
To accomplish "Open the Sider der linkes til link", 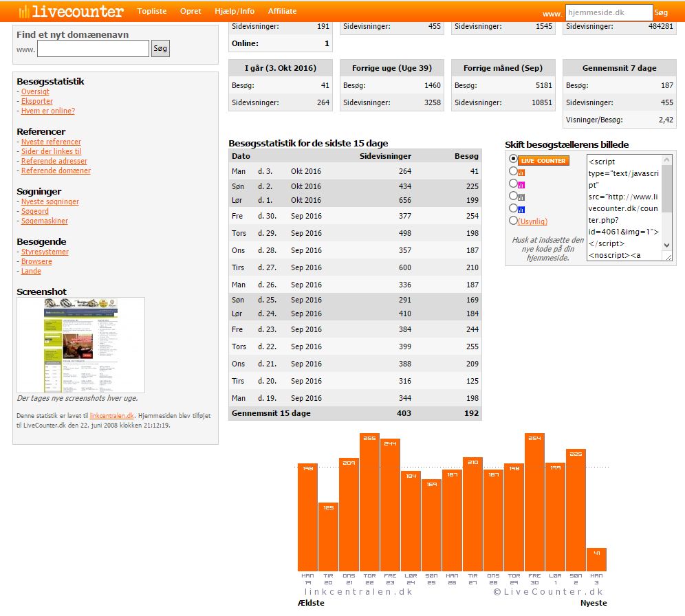I will tap(51, 151).
